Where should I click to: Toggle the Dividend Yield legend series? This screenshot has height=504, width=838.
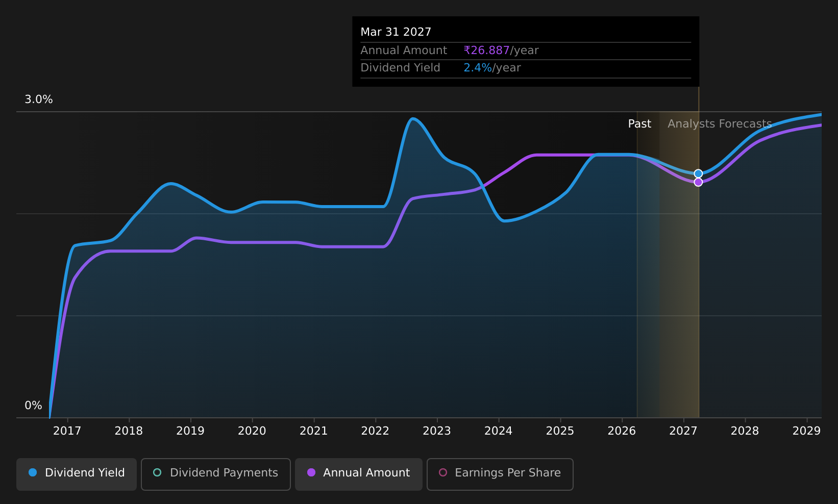pyautogui.click(x=77, y=474)
